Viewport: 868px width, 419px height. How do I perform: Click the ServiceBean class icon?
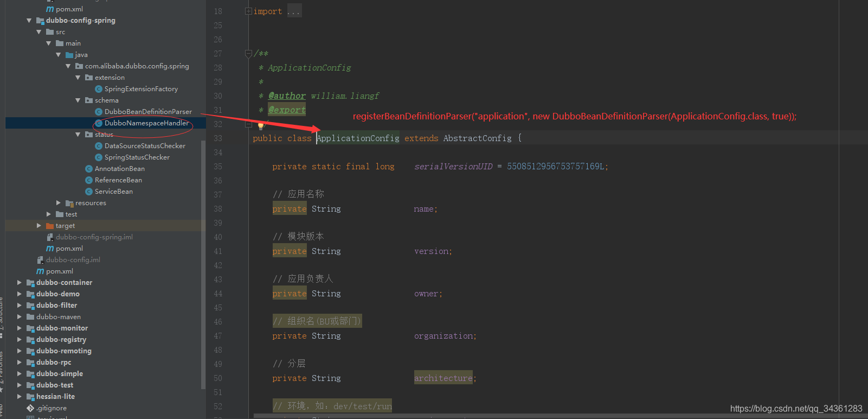(89, 192)
